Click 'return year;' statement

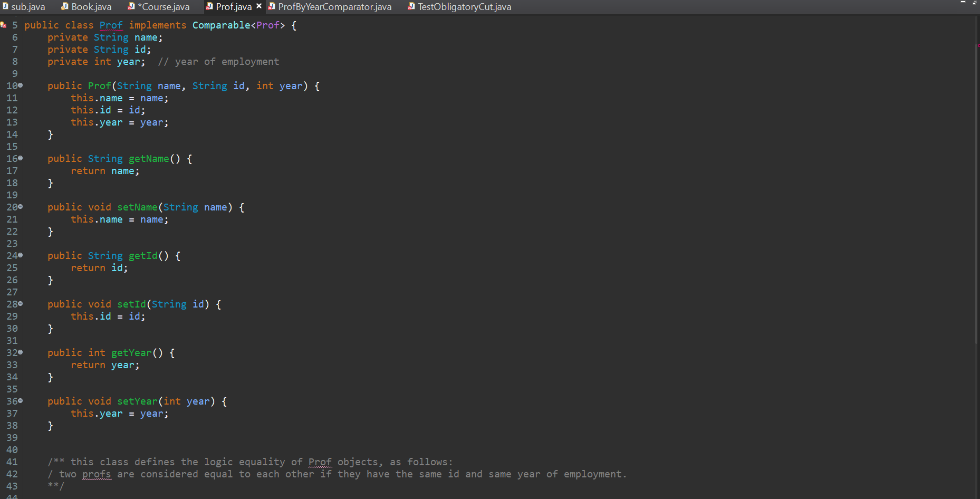(x=105, y=365)
